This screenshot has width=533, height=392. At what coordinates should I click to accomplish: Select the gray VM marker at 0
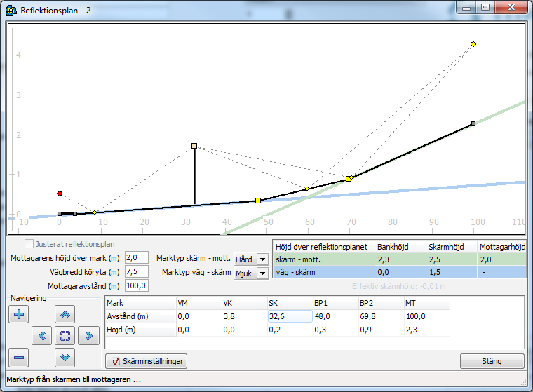(60, 214)
